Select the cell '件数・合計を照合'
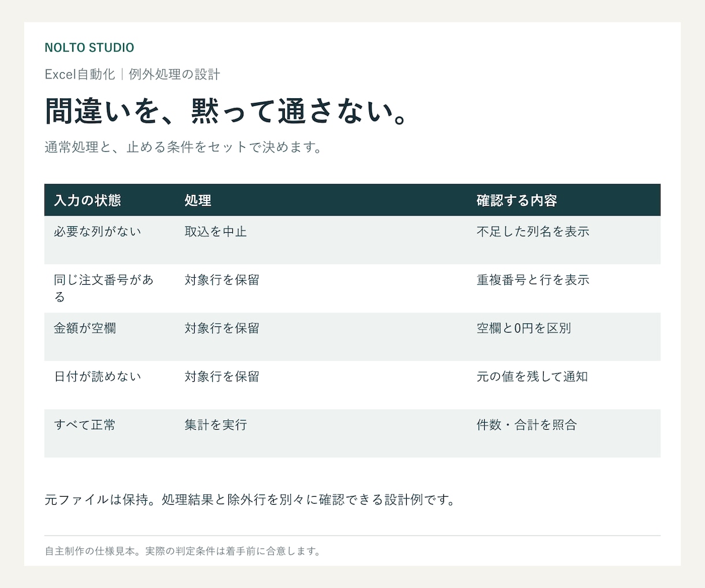Image resolution: width=705 pixels, height=588 pixels. click(x=526, y=425)
